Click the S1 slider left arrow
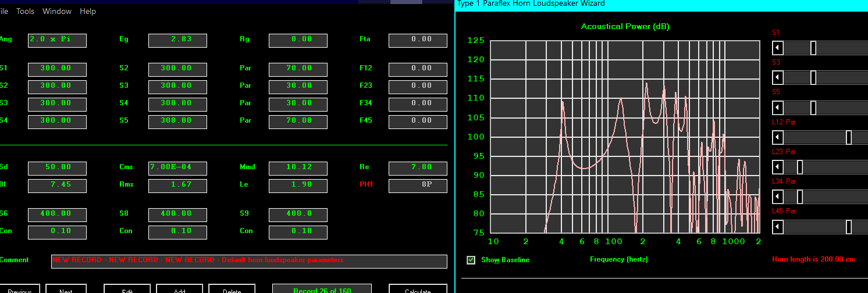This screenshot has width=868, height=293. coord(778,48)
